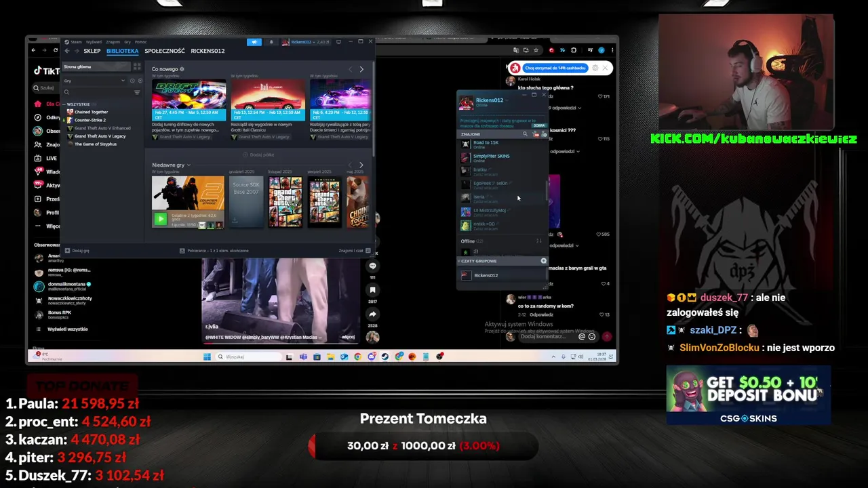Click Steam back navigation arrow
The image size is (868, 488).
coord(67,51)
